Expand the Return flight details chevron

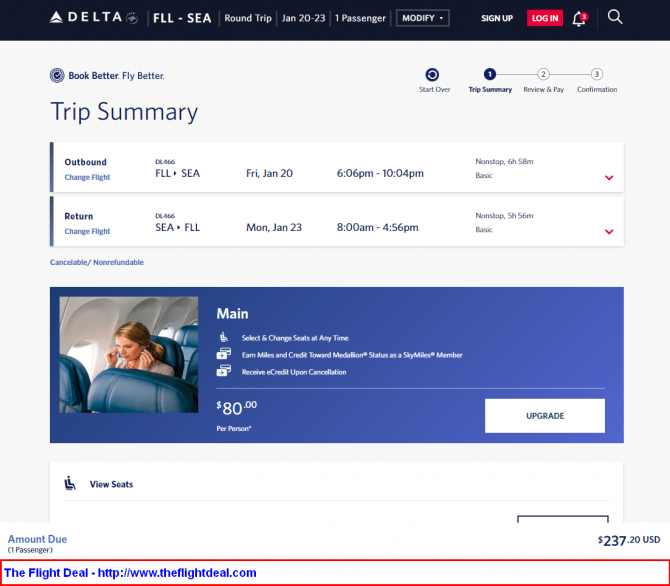click(x=609, y=232)
